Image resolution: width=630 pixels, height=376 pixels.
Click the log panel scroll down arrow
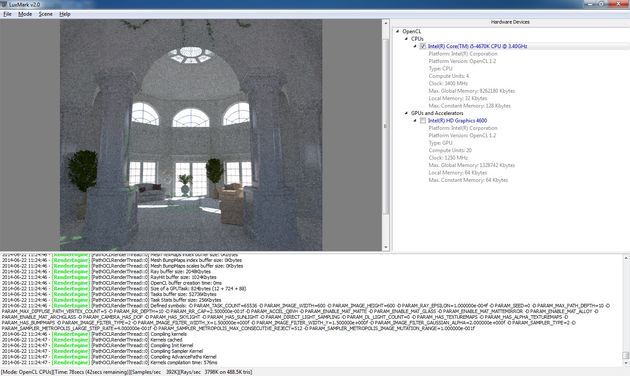[626, 363]
